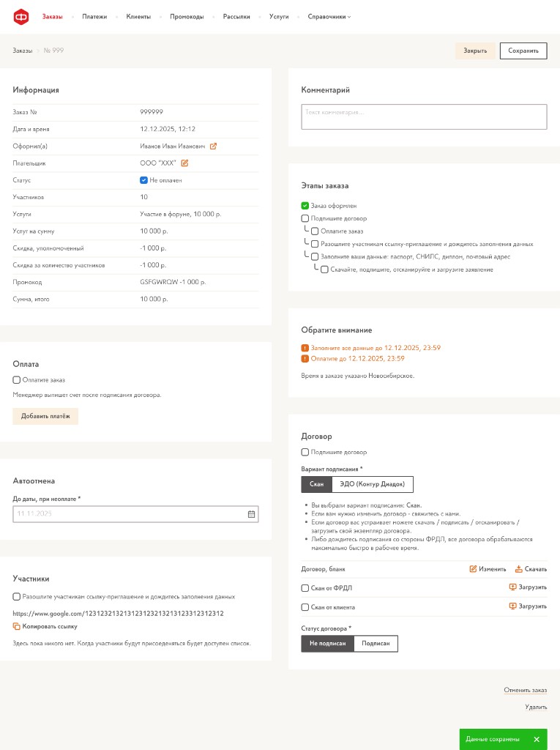This screenshot has height=750, width=560.
Task: Check Разошлите участникам checkbox in Участники section
Action: (x=16, y=596)
